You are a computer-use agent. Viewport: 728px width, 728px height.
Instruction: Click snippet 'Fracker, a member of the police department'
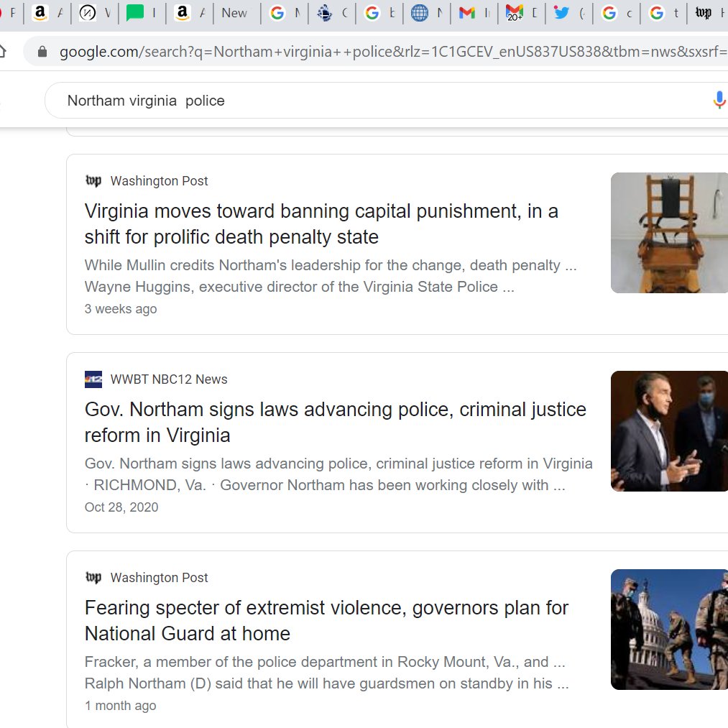pyautogui.click(x=326, y=672)
